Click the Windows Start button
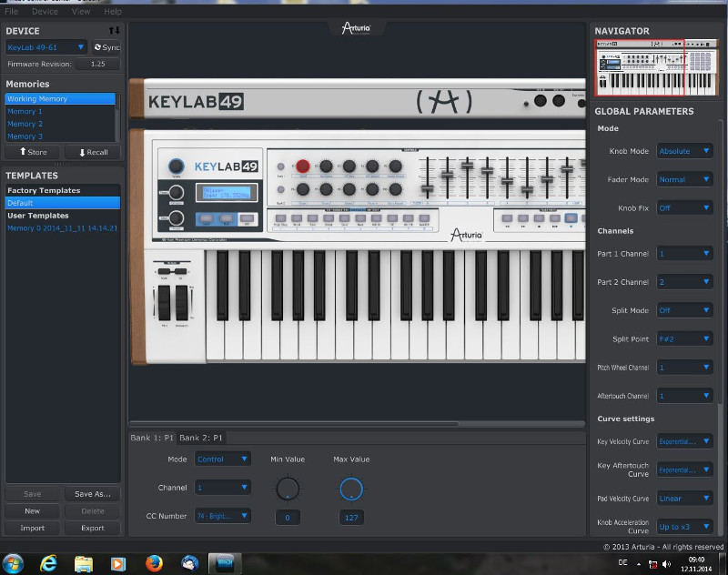 (x=13, y=564)
